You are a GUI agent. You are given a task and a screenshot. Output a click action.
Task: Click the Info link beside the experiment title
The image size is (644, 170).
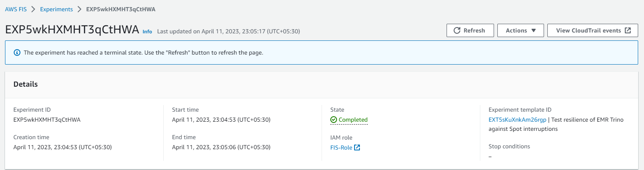tap(147, 32)
